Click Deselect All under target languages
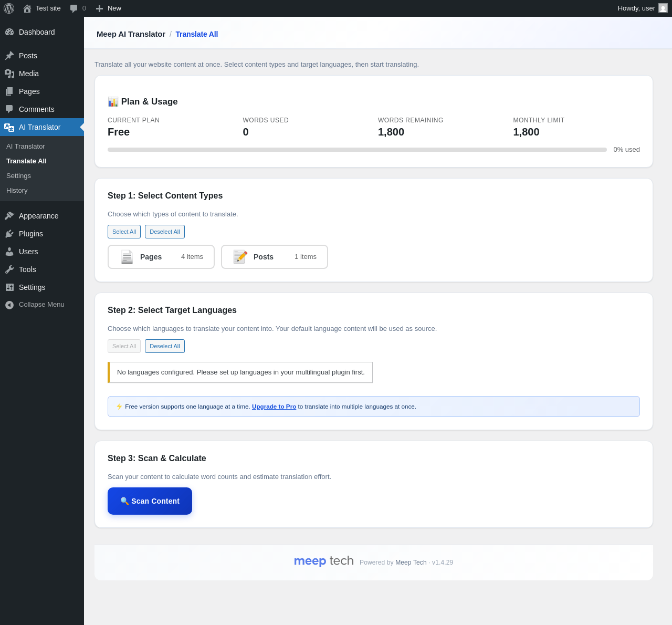This screenshot has width=672, height=625. pos(165,346)
